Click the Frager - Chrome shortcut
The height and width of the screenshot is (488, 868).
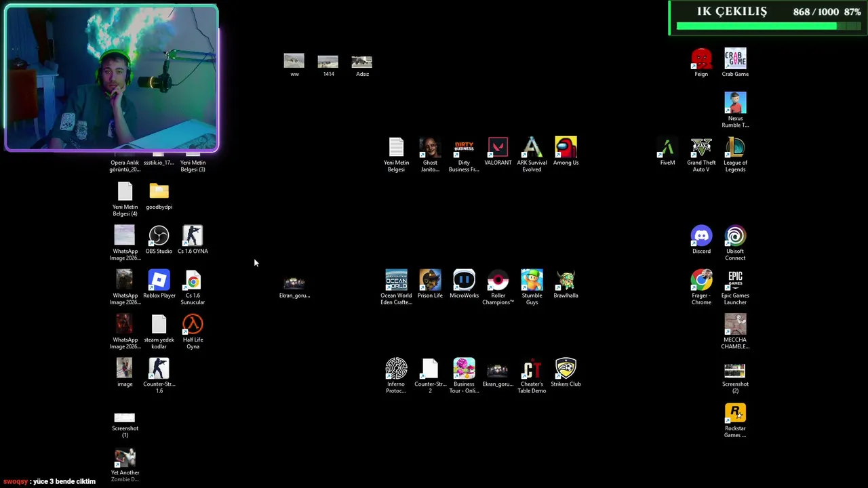click(701, 281)
